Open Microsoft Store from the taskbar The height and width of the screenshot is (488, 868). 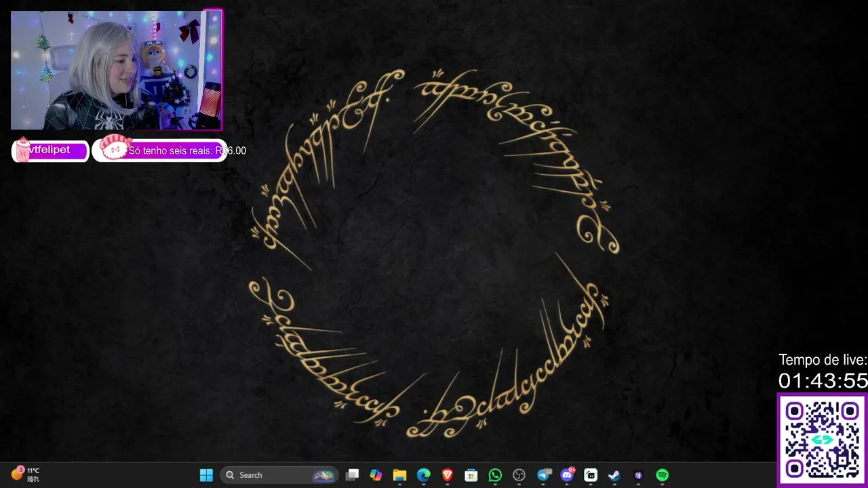471,475
